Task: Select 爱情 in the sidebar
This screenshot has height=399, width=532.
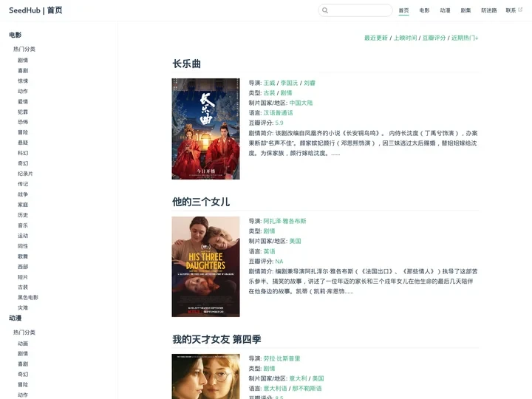Action: click(x=23, y=101)
